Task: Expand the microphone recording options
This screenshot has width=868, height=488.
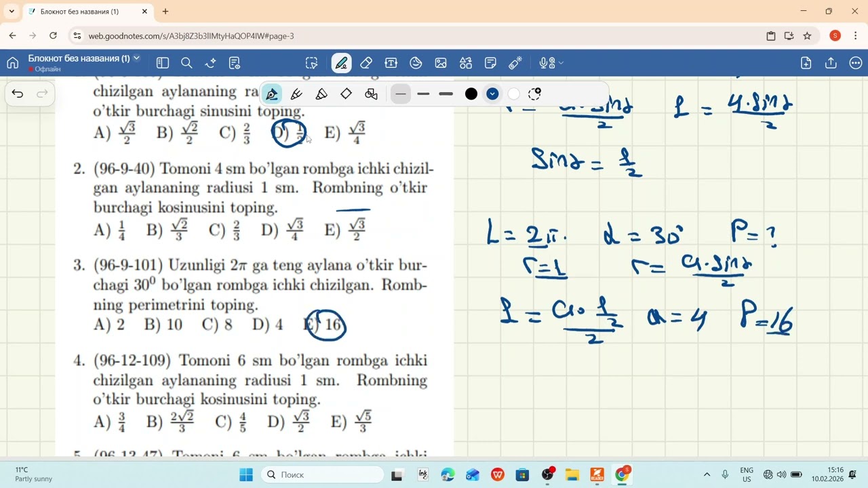Action: pyautogui.click(x=561, y=63)
